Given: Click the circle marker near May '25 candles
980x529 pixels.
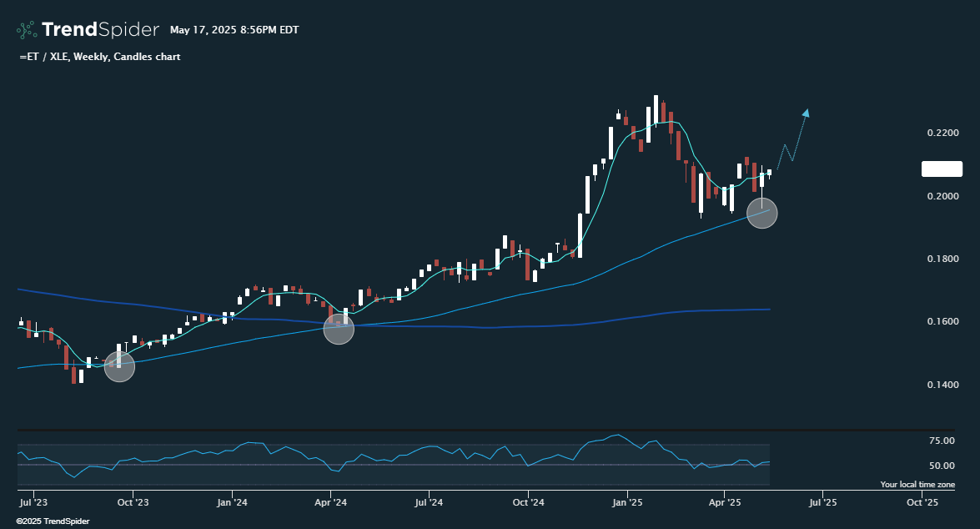Looking at the screenshot, I should click(761, 214).
